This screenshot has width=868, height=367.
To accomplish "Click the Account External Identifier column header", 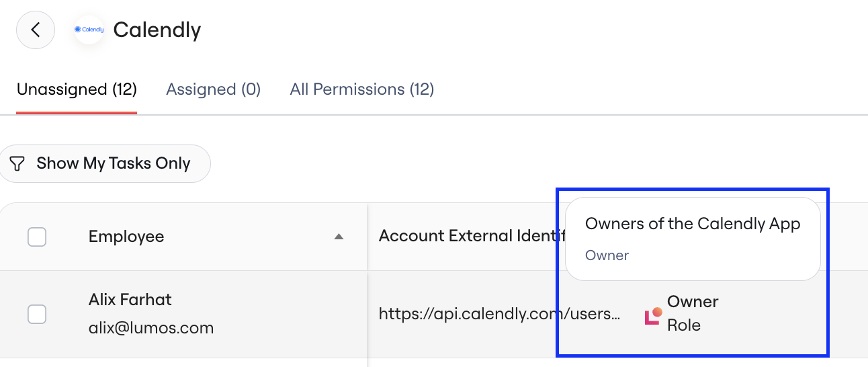I will pos(470,237).
